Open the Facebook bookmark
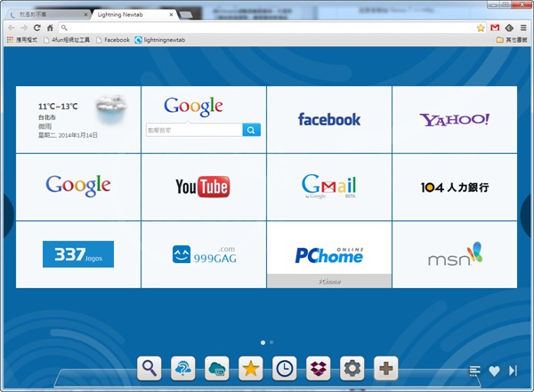This screenshot has width=534, height=392. click(113, 40)
